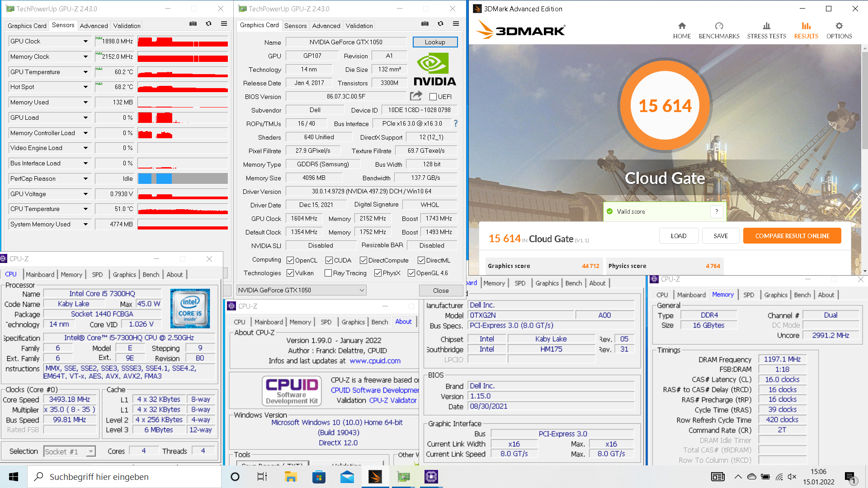Image resolution: width=868 pixels, height=488 pixels.
Task: Open hamburger menu in GPU-Z Graphics Card window
Action: 456,24
